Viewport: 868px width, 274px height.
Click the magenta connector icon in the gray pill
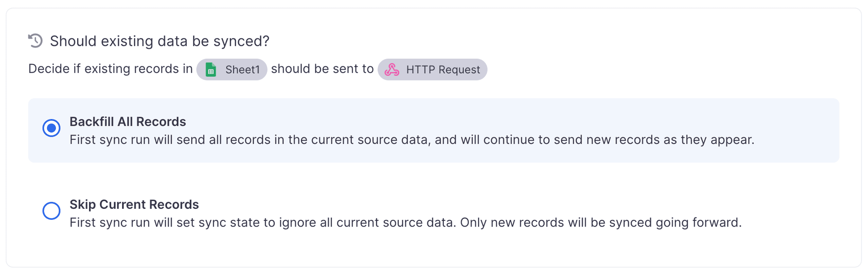[x=392, y=69]
